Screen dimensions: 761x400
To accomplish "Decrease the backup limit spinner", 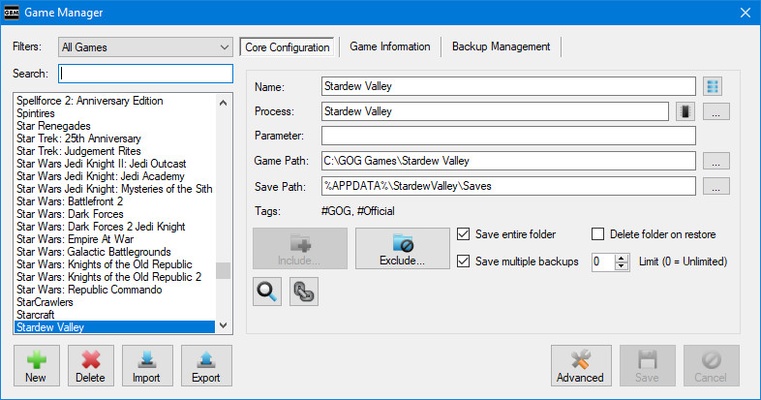I will click(621, 266).
